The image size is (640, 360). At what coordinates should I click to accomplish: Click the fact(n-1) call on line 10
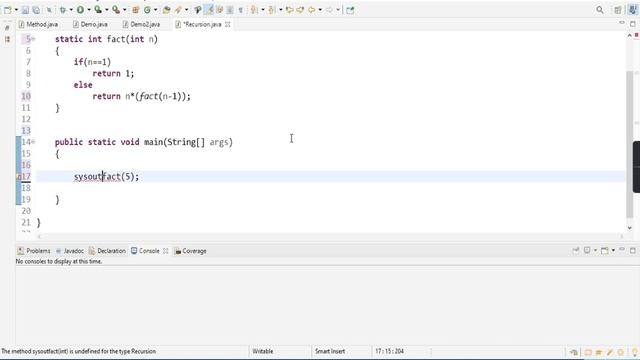[161, 96]
